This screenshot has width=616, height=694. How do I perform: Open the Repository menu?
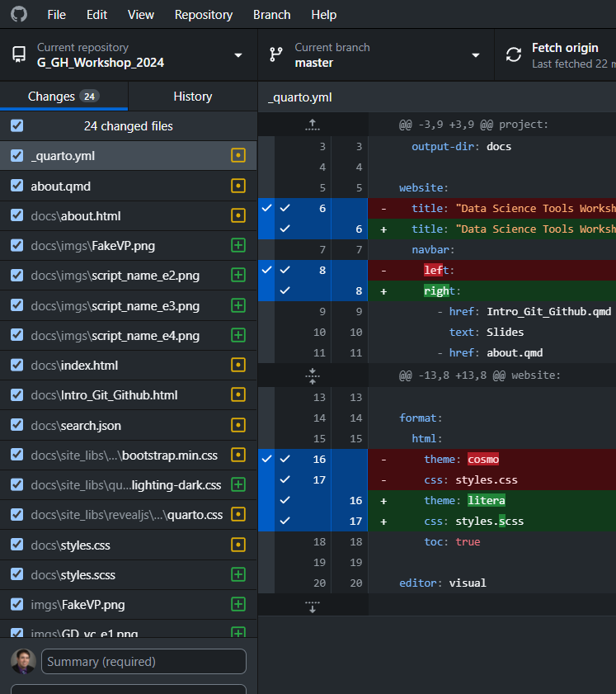203,14
